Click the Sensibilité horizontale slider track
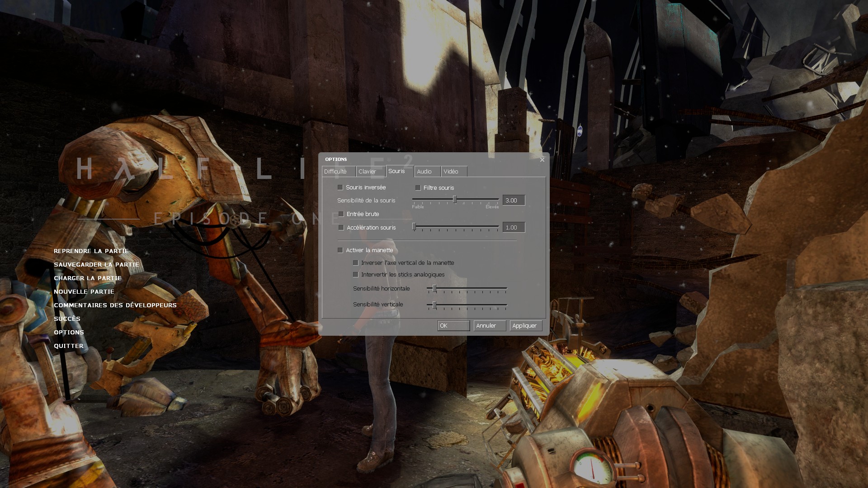Image resolution: width=868 pixels, height=488 pixels. click(470, 288)
